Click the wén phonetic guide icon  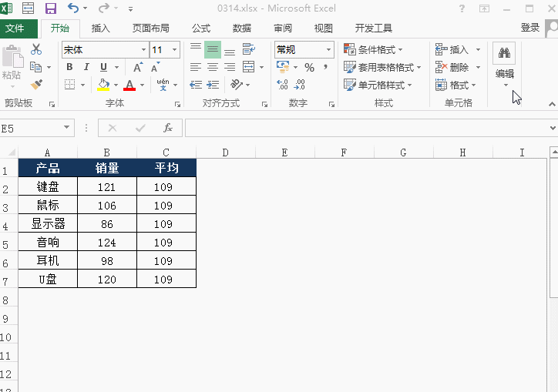163,85
